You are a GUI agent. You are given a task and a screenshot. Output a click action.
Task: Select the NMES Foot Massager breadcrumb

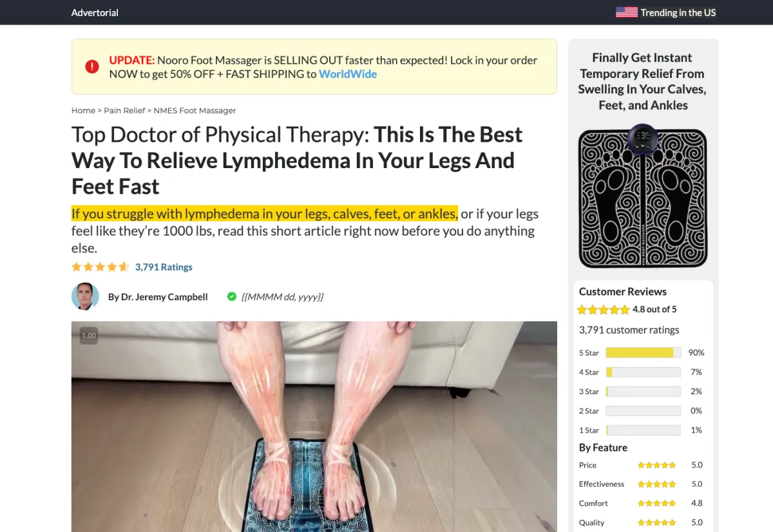(x=195, y=111)
